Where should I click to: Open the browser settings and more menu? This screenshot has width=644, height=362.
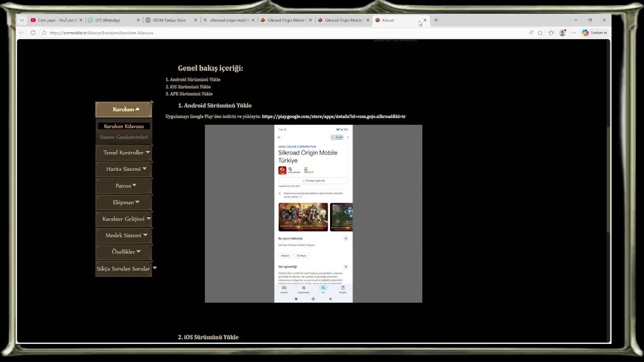point(574,33)
